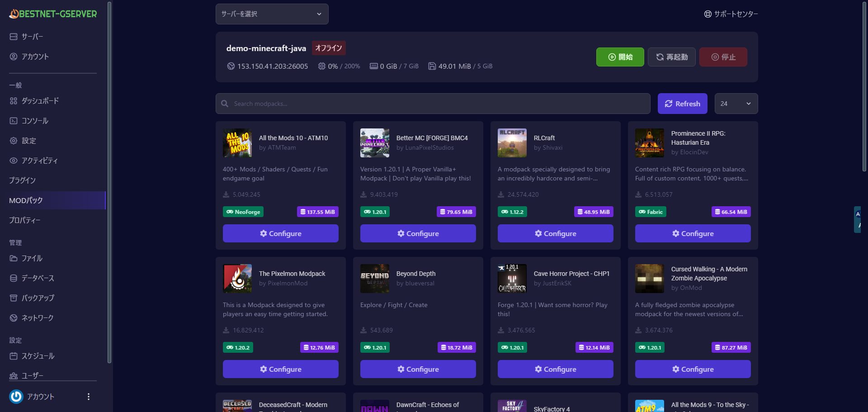Click the Fabric tag on Prominence II
This screenshot has height=412, width=868.
point(651,212)
